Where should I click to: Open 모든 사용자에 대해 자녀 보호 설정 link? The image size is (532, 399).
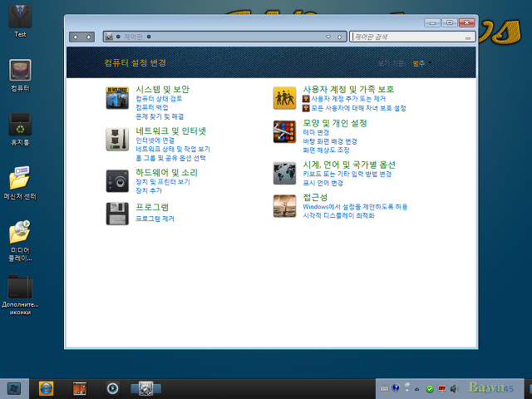tap(358, 108)
